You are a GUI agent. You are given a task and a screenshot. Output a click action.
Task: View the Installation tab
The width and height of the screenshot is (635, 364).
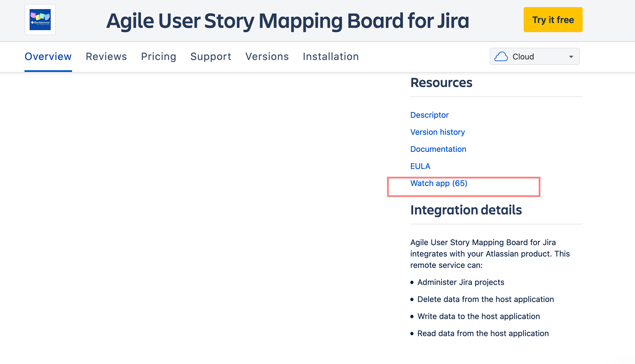click(x=331, y=57)
